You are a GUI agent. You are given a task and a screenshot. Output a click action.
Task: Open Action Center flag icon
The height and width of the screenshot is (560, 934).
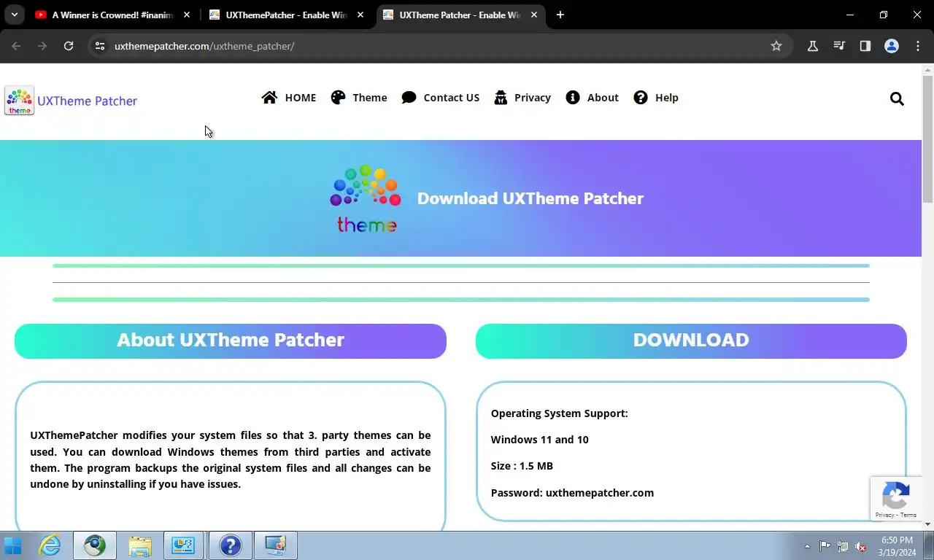click(x=825, y=546)
